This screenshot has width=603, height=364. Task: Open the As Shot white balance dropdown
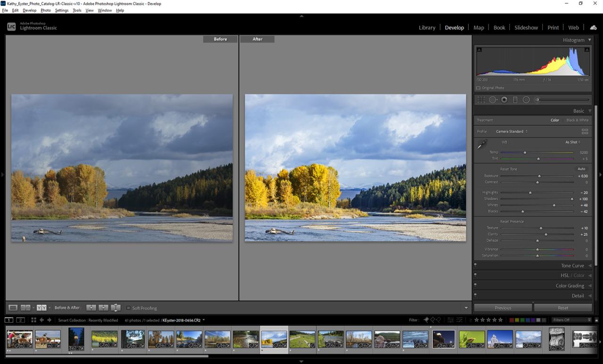point(573,142)
